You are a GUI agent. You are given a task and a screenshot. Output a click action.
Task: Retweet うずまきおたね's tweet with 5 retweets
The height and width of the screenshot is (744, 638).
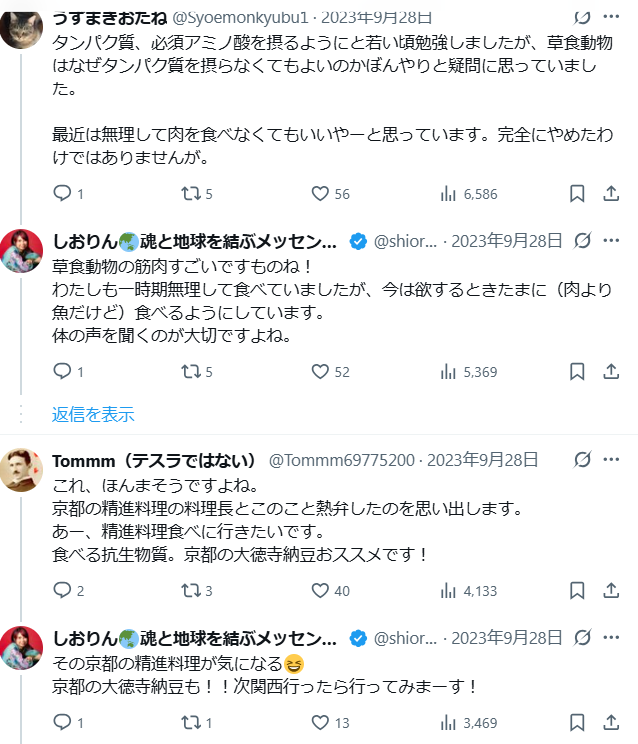pyautogui.click(x=190, y=193)
